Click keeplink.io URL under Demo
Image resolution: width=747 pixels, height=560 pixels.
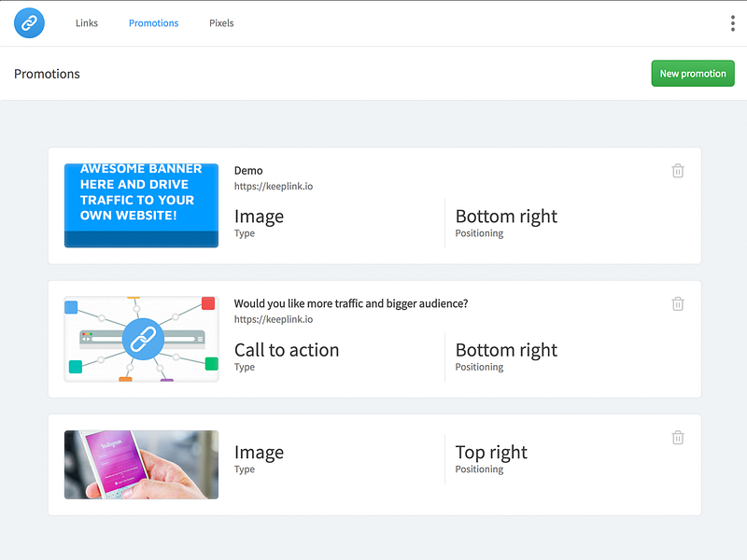[x=274, y=186]
